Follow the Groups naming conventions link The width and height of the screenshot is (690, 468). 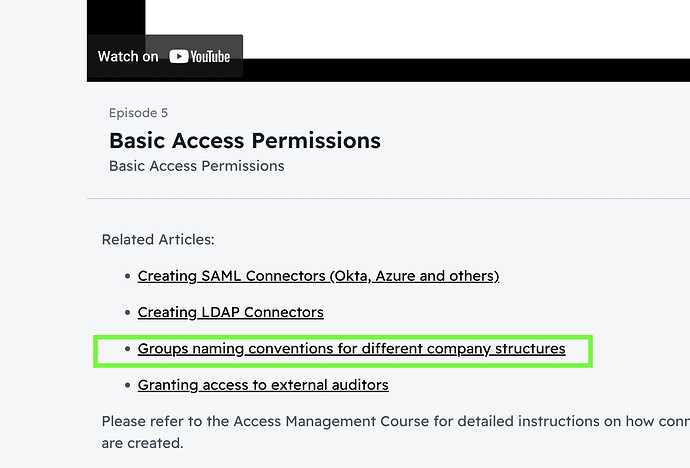click(x=351, y=349)
